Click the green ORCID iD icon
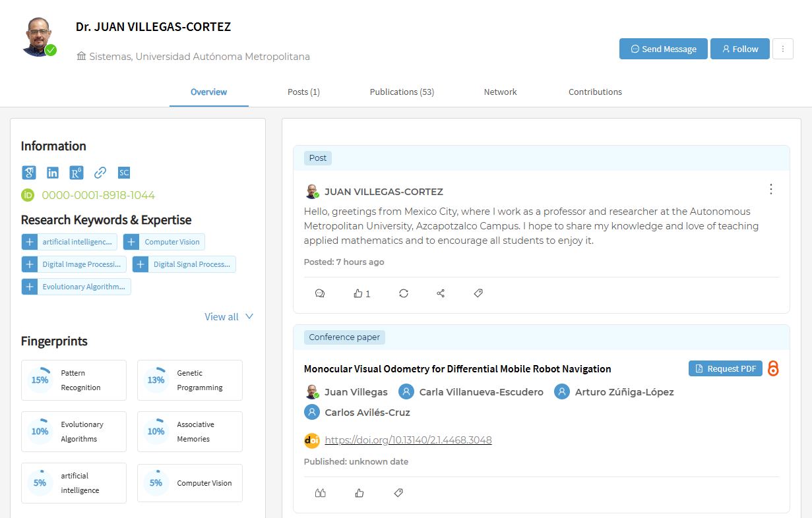Screen dimensions: 812x518 point(28,195)
